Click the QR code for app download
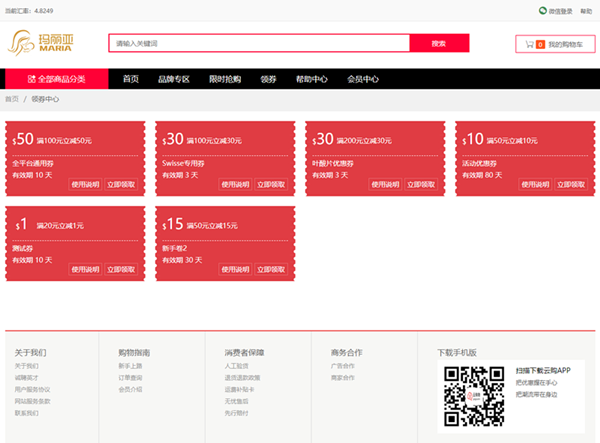This screenshot has height=443, width=600. 474,397
